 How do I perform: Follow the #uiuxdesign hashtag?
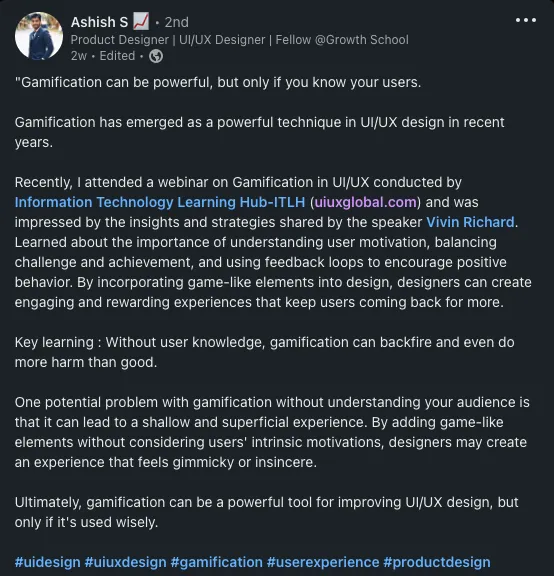pyautogui.click(x=125, y=562)
